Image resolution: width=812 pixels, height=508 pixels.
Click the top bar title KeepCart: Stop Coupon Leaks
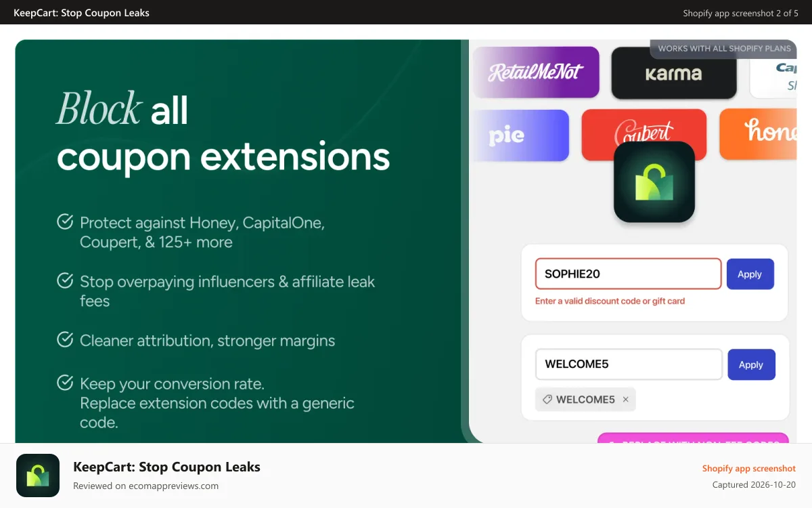point(81,13)
